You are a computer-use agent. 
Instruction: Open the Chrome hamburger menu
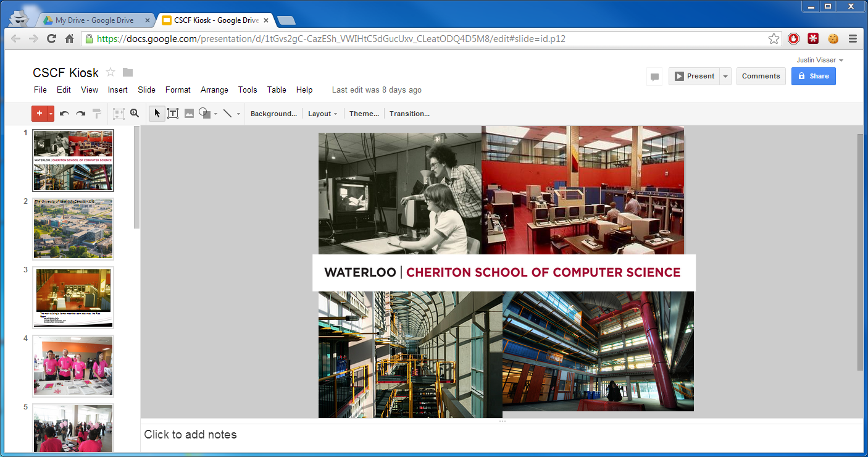click(853, 39)
